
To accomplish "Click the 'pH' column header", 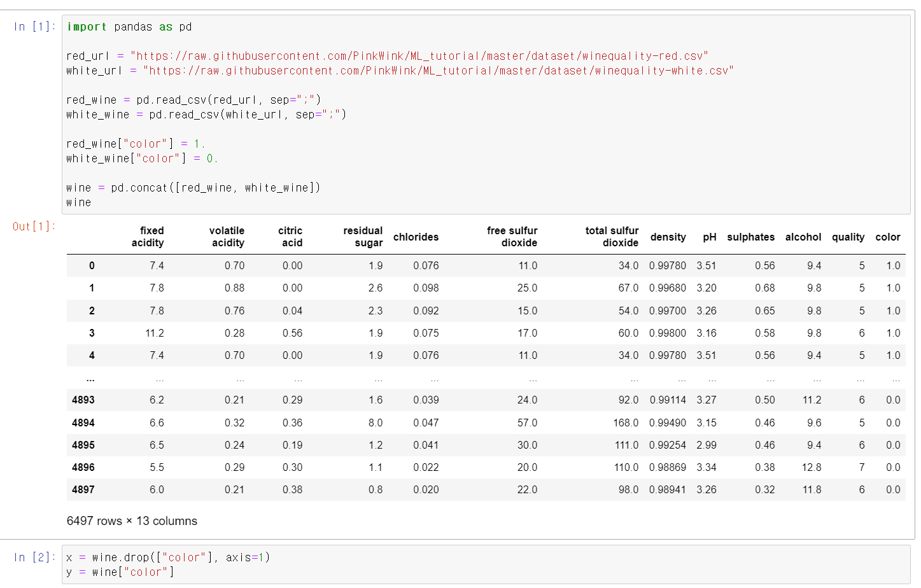I will (x=710, y=237).
